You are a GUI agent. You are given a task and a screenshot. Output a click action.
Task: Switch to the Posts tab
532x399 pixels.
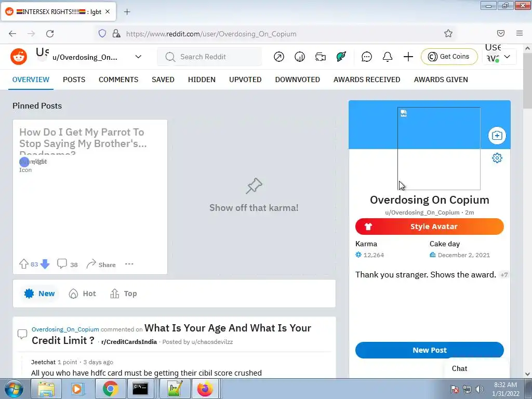click(x=74, y=79)
